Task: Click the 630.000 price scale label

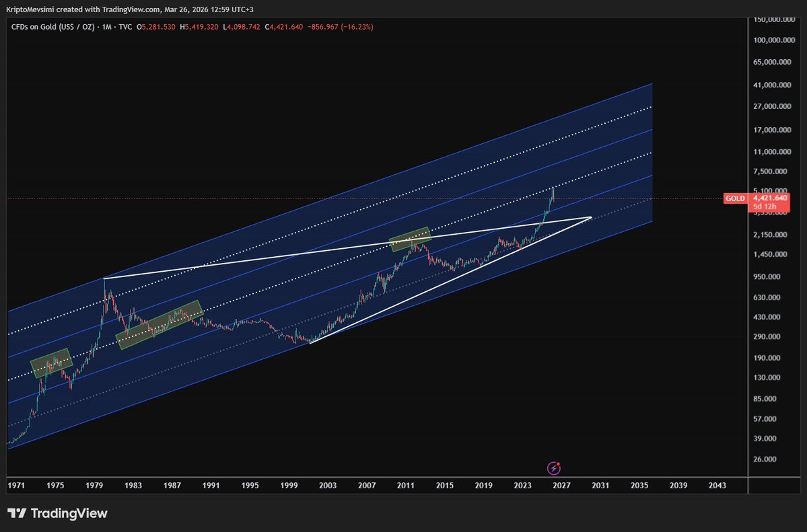Action: coord(767,297)
